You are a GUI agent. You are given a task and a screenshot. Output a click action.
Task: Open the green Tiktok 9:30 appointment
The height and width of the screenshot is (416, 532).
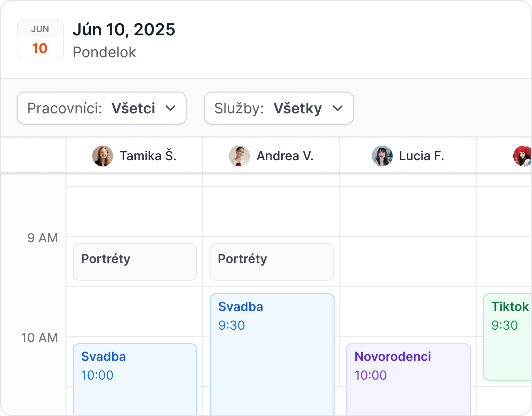point(507,337)
